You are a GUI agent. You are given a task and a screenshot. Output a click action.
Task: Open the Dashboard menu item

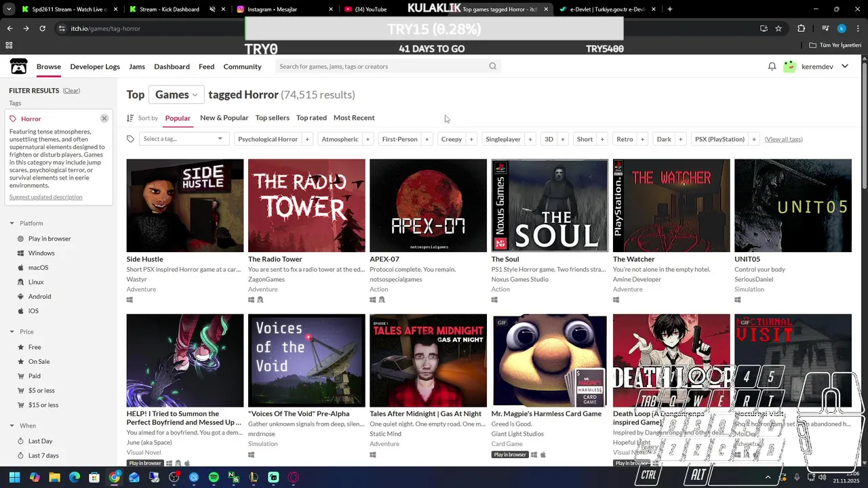[x=172, y=66]
